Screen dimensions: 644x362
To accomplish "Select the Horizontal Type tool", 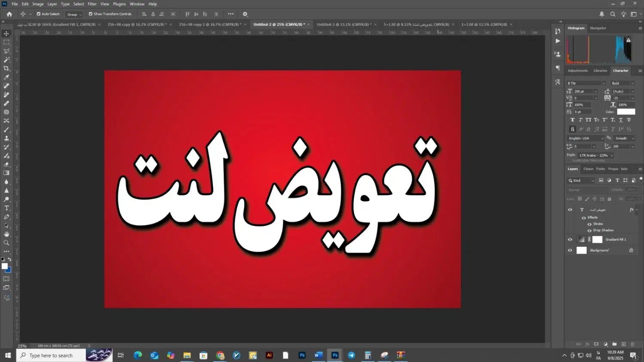I will coord(6,208).
